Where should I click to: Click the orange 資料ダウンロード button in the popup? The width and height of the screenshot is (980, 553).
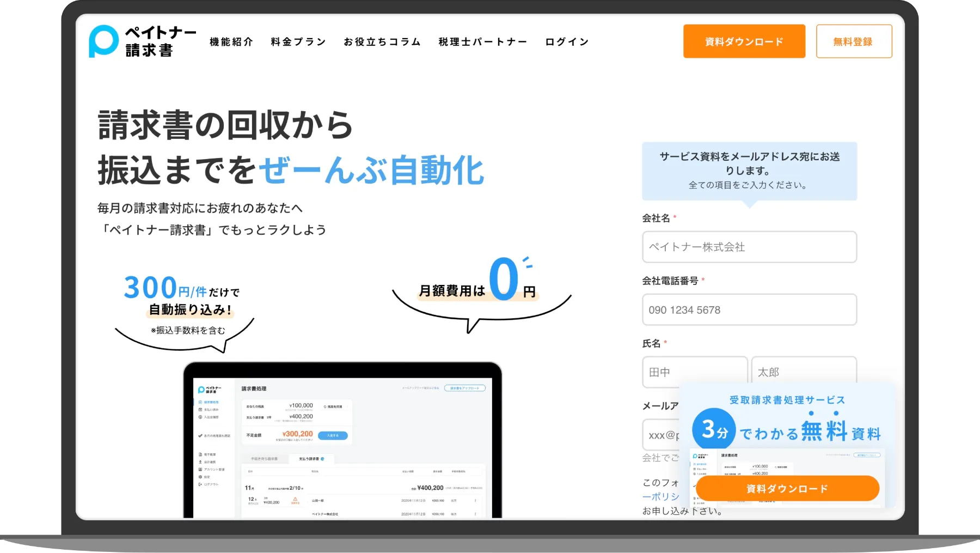tap(787, 489)
